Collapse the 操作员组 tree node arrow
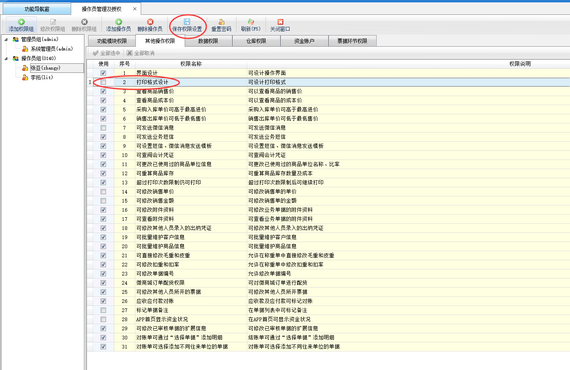Screen dimensions: 570x370 (6, 58)
